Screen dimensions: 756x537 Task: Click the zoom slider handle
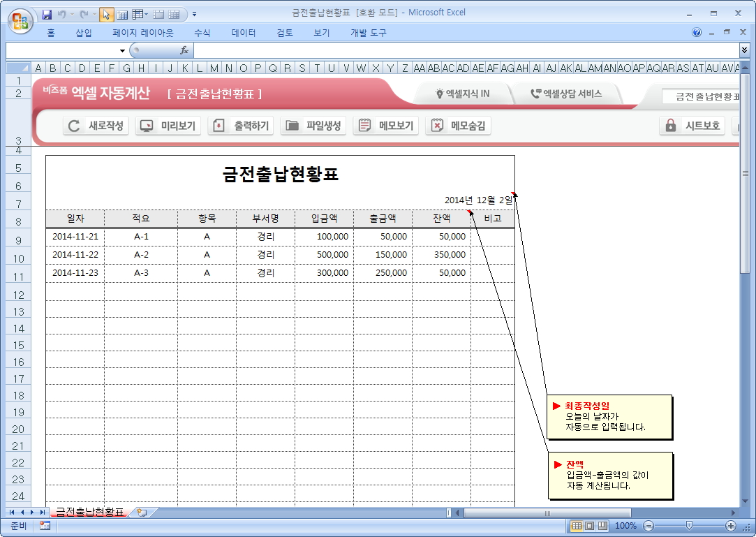[690, 526]
